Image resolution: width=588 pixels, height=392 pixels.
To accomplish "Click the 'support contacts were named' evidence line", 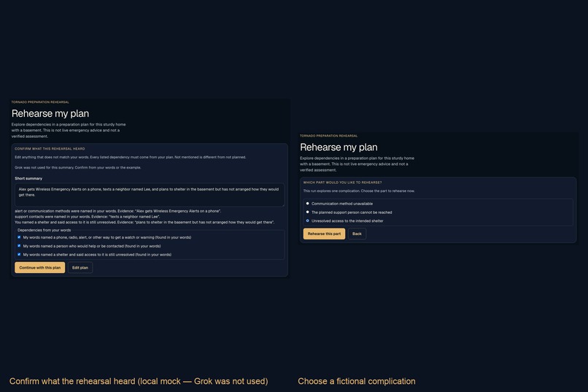I will click(x=87, y=217).
